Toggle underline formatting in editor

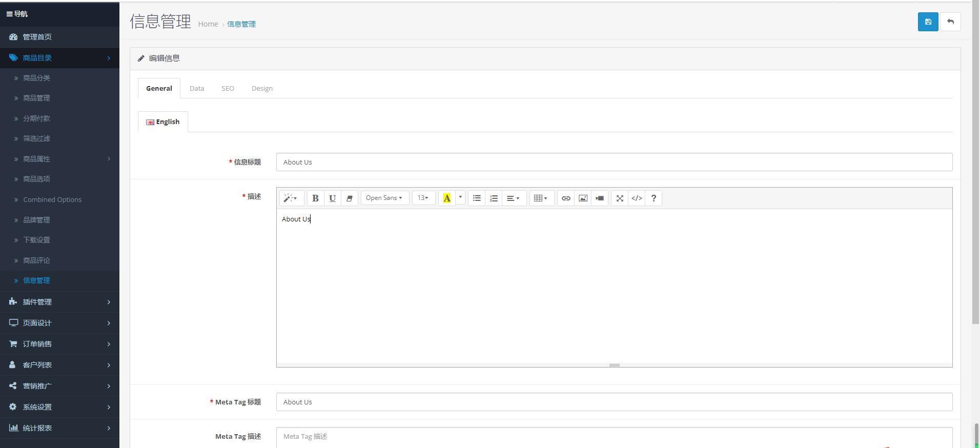pos(332,198)
